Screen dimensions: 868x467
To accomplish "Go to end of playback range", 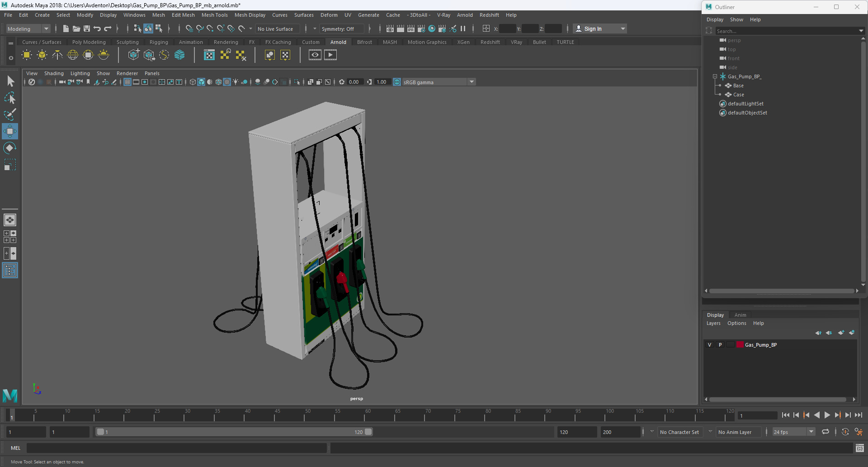I will (x=858, y=415).
